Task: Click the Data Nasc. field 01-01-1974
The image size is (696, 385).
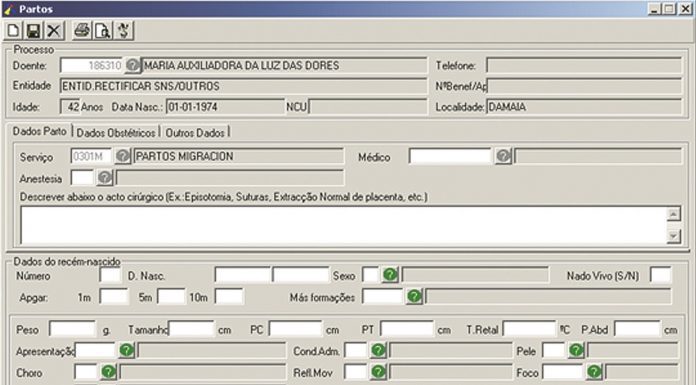Action: pyautogui.click(x=225, y=107)
